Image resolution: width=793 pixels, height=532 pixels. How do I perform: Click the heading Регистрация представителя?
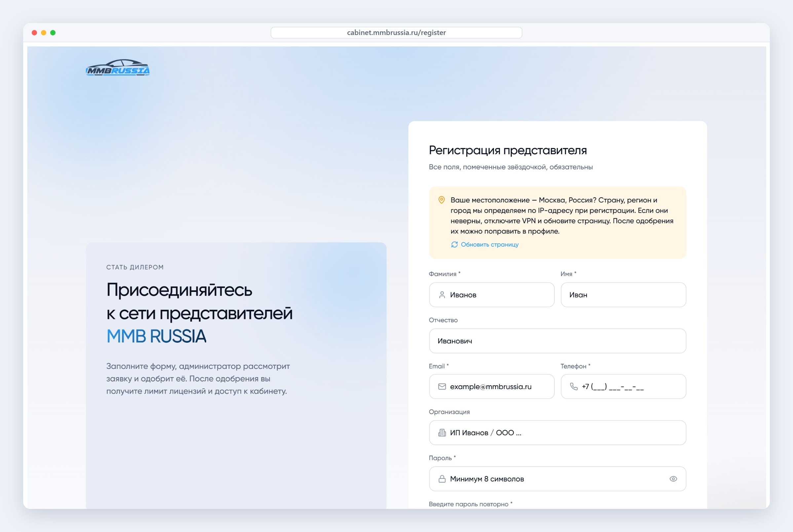point(508,150)
